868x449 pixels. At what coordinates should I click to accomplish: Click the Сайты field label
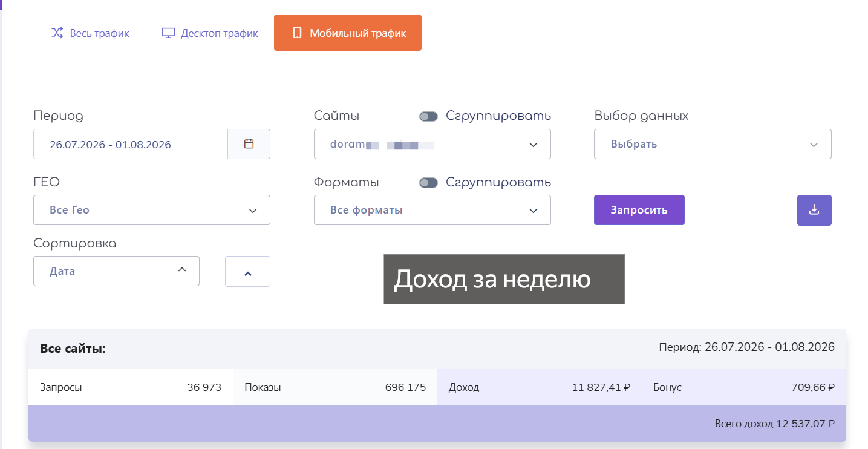tap(336, 116)
